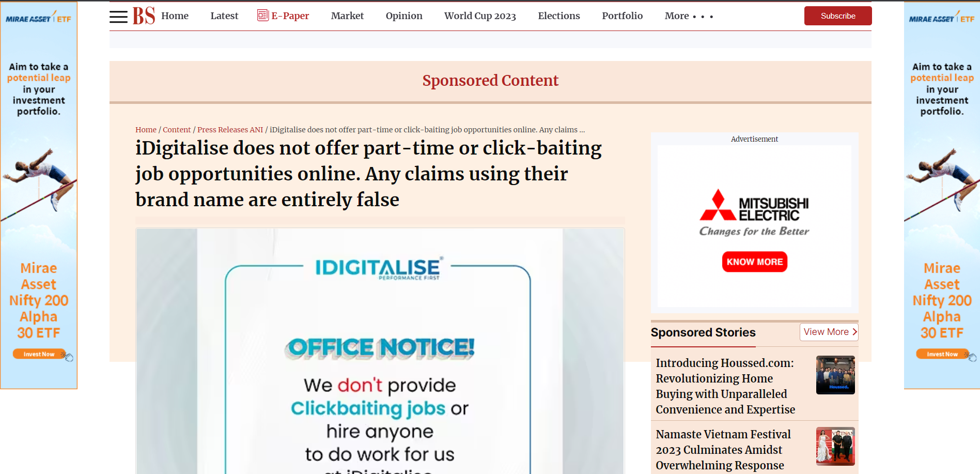Open the hamburger menu icon

118,17
